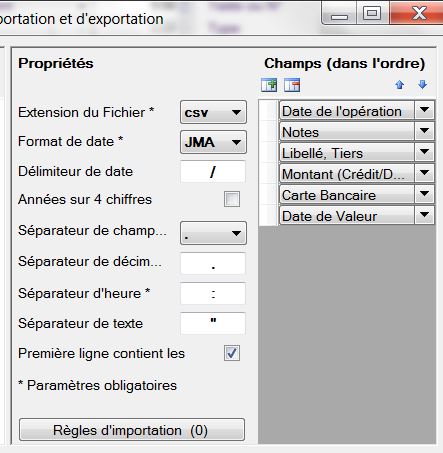
Task: Uncheck Première ligne contient les checkbox
Action: click(232, 353)
